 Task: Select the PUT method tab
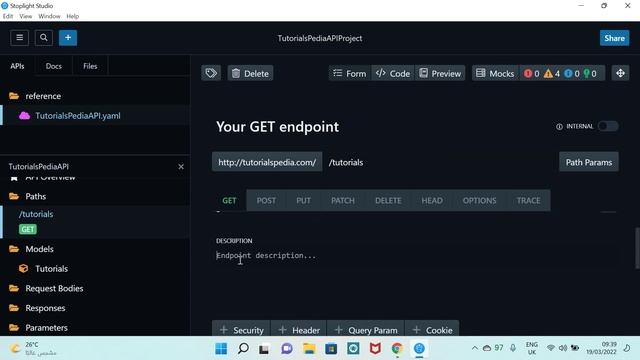pyautogui.click(x=303, y=200)
